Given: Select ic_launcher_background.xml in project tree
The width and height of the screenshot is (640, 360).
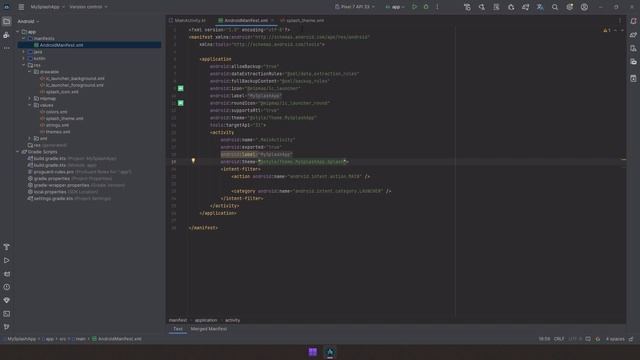Looking at the screenshot, I should (x=72, y=78).
